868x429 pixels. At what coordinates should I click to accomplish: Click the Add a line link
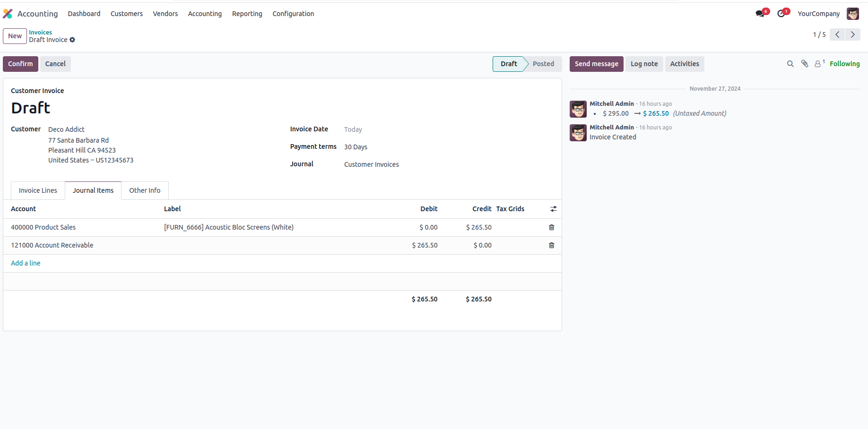tap(26, 263)
